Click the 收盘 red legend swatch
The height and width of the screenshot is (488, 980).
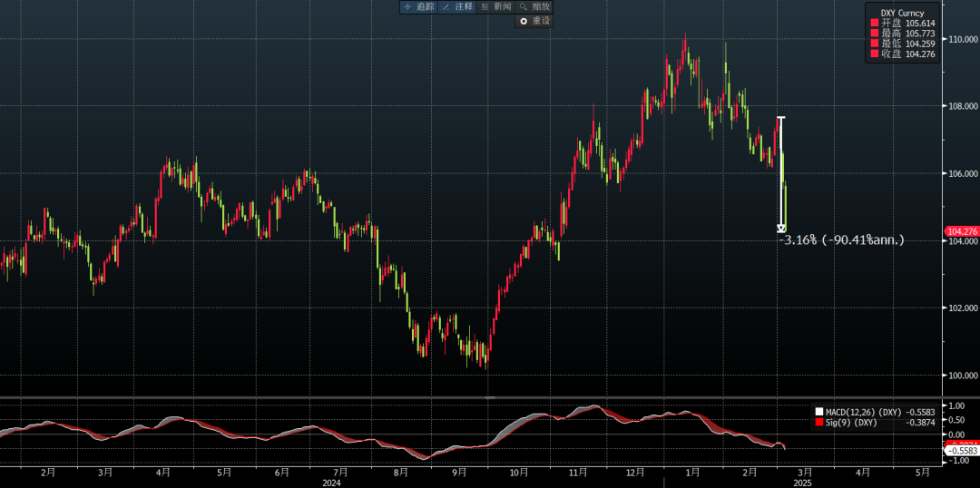click(x=874, y=54)
